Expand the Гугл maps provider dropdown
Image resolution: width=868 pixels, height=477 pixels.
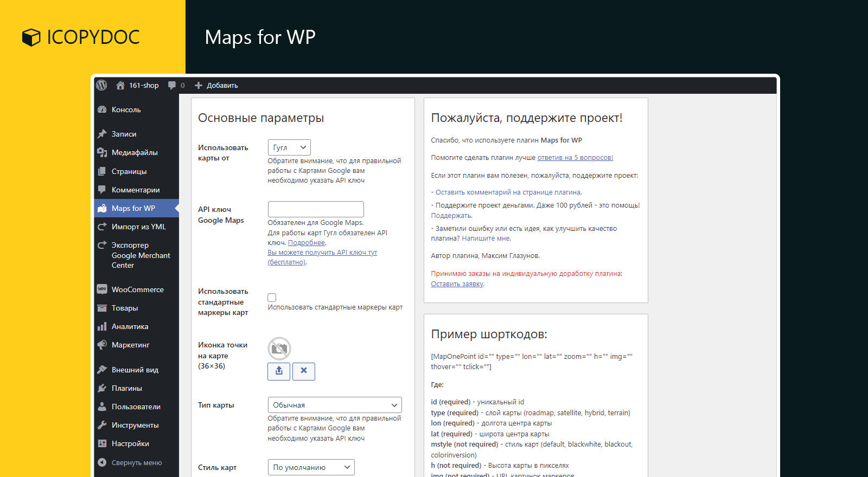[289, 147]
